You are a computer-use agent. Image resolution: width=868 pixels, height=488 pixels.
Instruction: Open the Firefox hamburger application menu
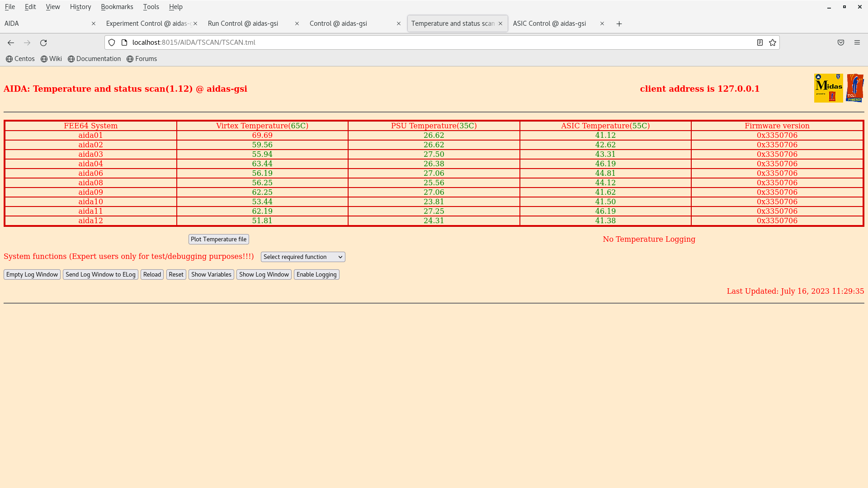tap(857, 42)
